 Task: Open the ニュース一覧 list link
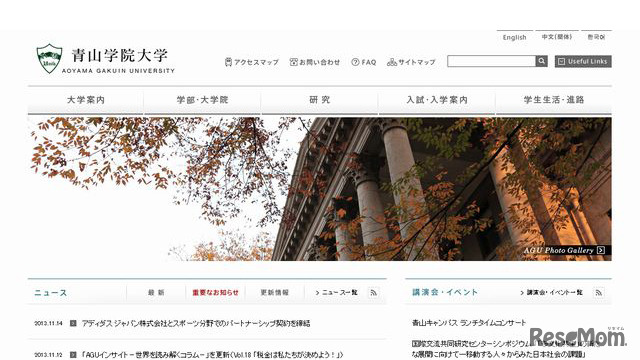pyautogui.click(x=336, y=293)
